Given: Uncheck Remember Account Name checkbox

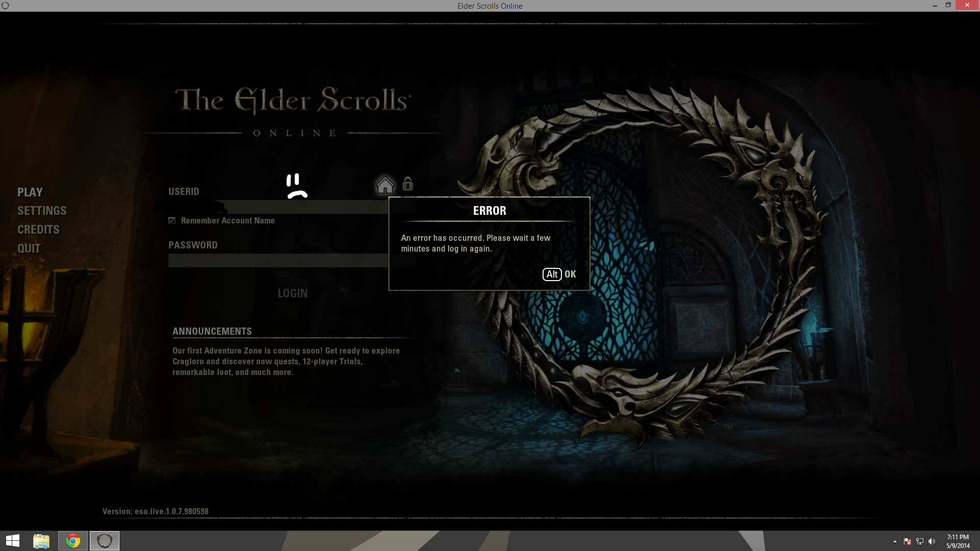Looking at the screenshot, I should [x=172, y=220].
